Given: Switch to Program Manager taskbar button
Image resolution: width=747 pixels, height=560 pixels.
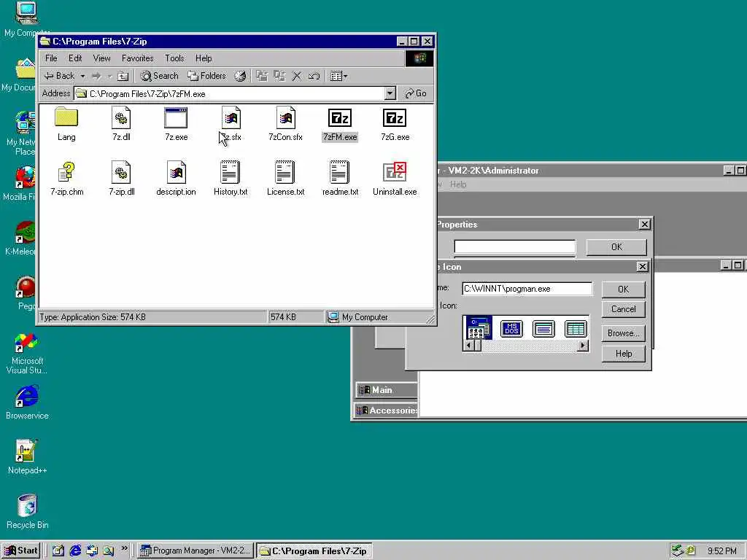Looking at the screenshot, I should click(196, 551).
